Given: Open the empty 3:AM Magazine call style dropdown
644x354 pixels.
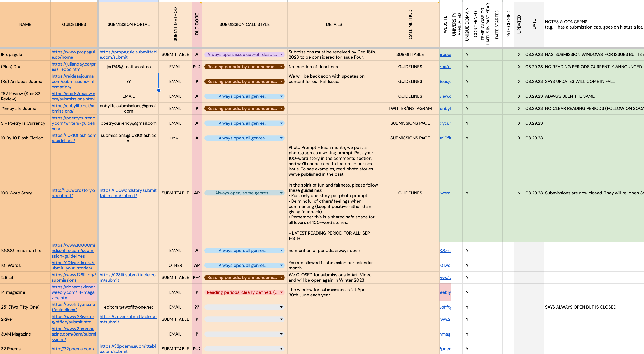Looking at the screenshot, I should (244, 334).
